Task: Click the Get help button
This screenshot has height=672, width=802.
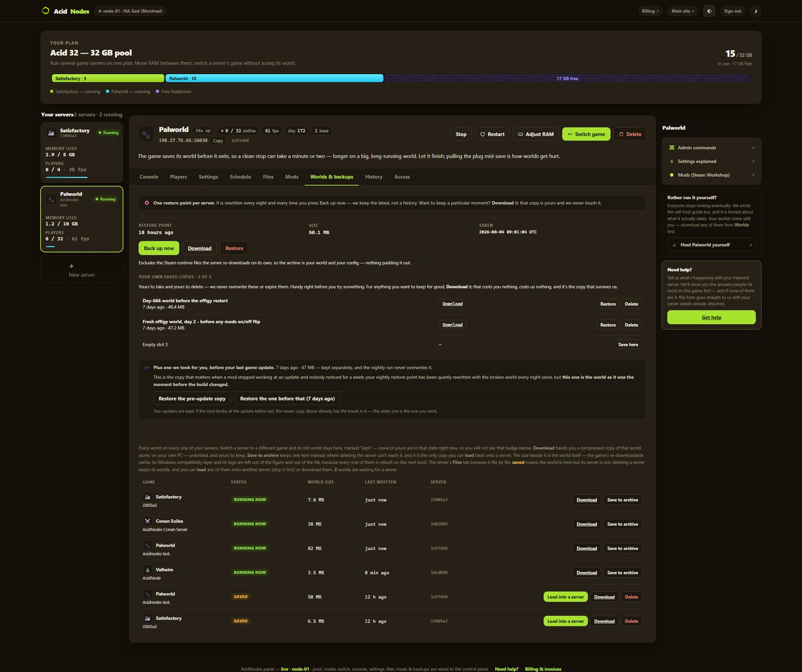Action: [711, 317]
